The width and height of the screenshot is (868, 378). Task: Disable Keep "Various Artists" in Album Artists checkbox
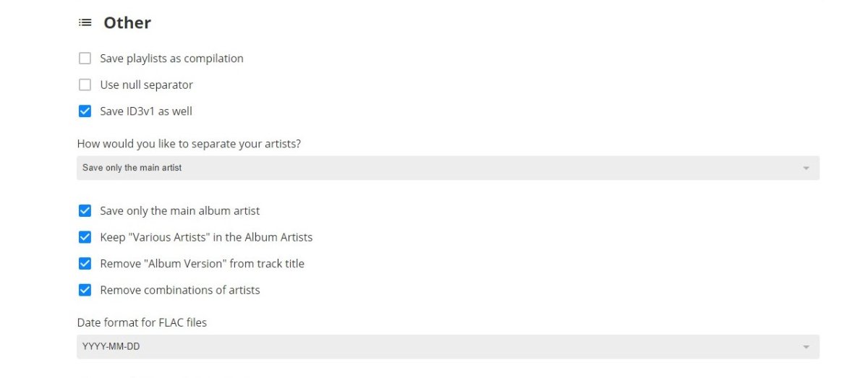click(x=85, y=237)
